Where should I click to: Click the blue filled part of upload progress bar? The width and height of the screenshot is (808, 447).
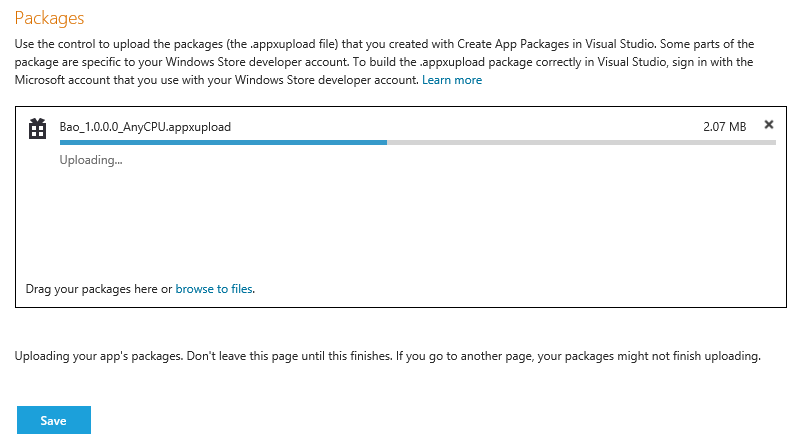[223, 142]
